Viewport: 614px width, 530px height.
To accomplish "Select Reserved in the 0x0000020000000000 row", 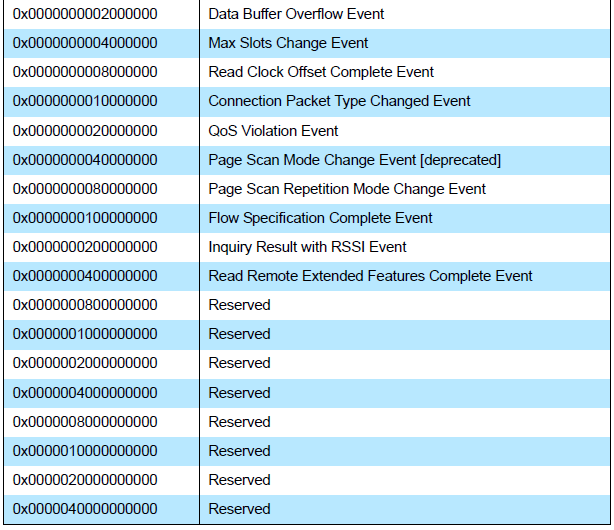I will (x=239, y=479).
